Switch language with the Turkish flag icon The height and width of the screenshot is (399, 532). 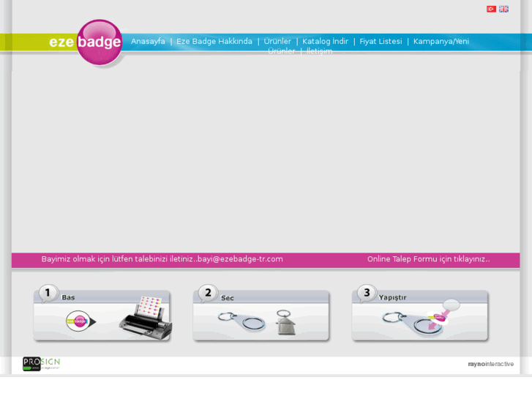tap(491, 10)
